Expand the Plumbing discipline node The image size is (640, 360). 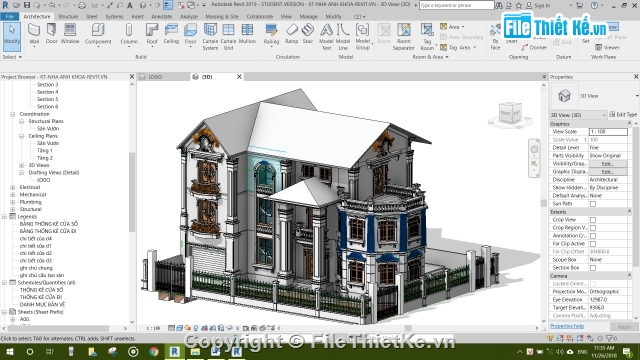tap(13, 202)
